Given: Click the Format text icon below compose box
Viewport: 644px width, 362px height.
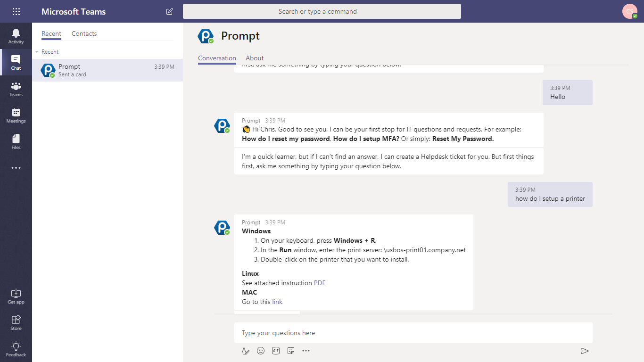Looking at the screenshot, I should point(245,351).
